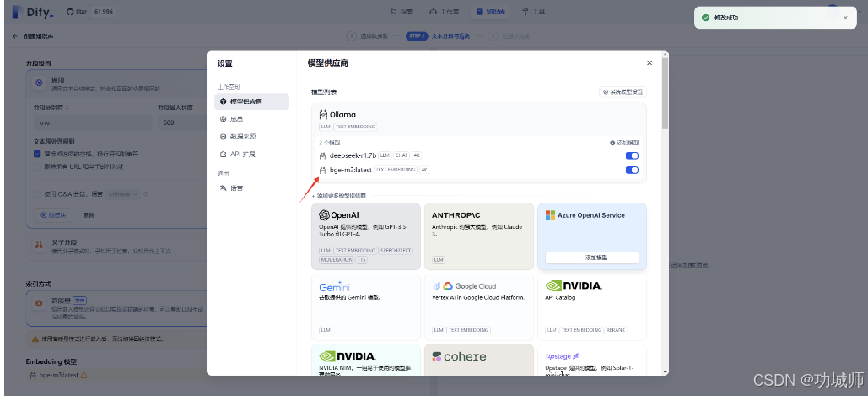Select the 父子分段 parent-child option
The height and width of the screenshot is (396, 868).
(x=116, y=247)
